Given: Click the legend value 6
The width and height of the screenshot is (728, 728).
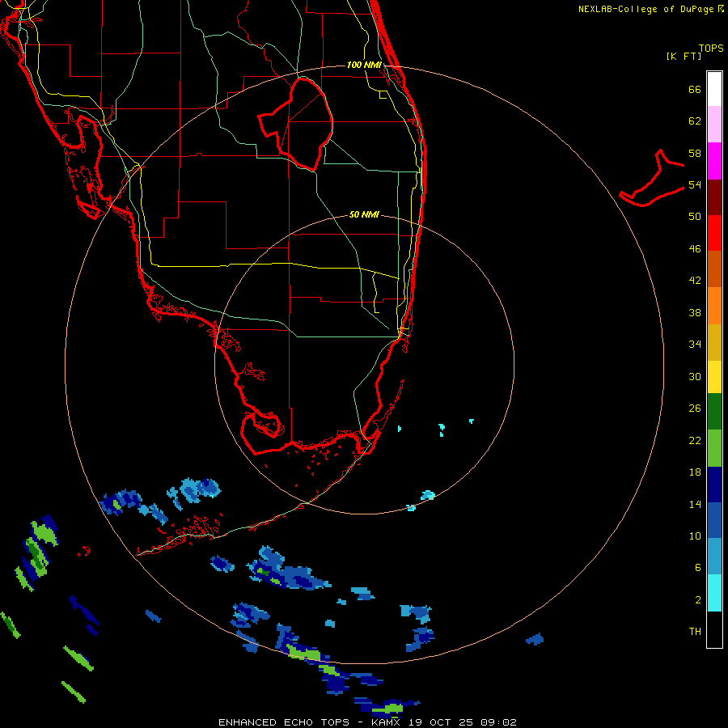Looking at the screenshot, I should coord(697,568).
